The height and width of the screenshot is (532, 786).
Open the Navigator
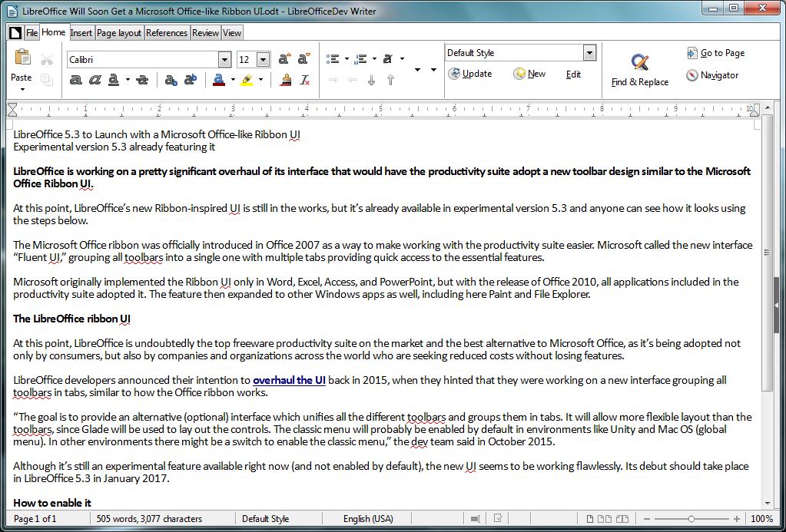(712, 75)
